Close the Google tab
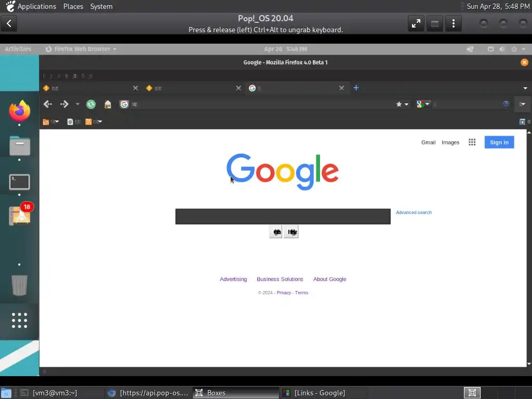The height and width of the screenshot is (399, 532). pyautogui.click(x=342, y=88)
